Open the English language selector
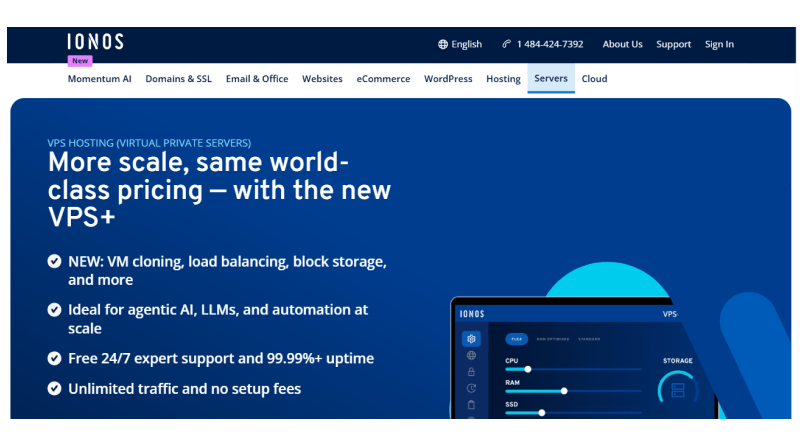Image resolution: width=800 pixels, height=445 pixels. coord(460,44)
